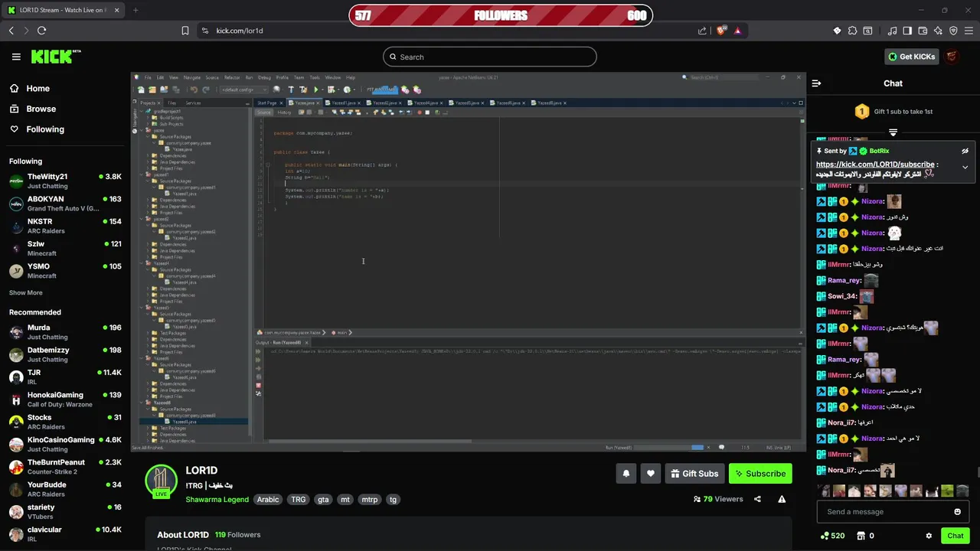
Task: Reload the page with the browser refresh button
Action: 41,31
